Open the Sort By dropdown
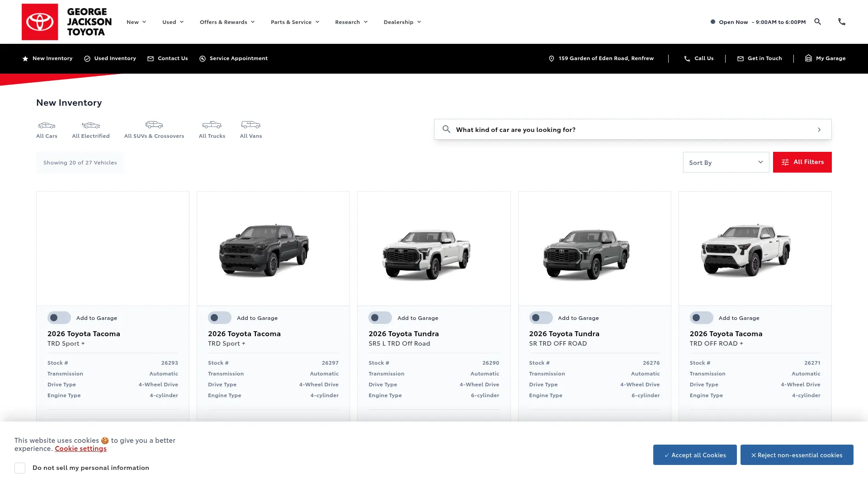The image size is (868, 488). tap(726, 162)
